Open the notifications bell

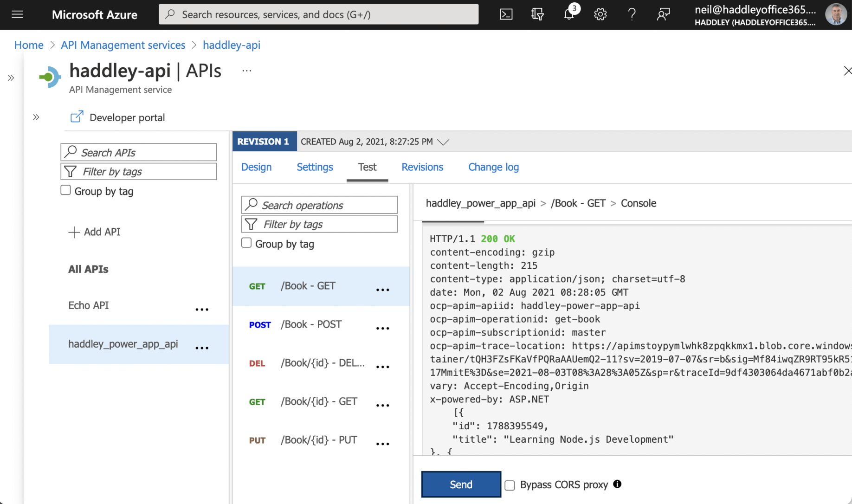tap(569, 14)
